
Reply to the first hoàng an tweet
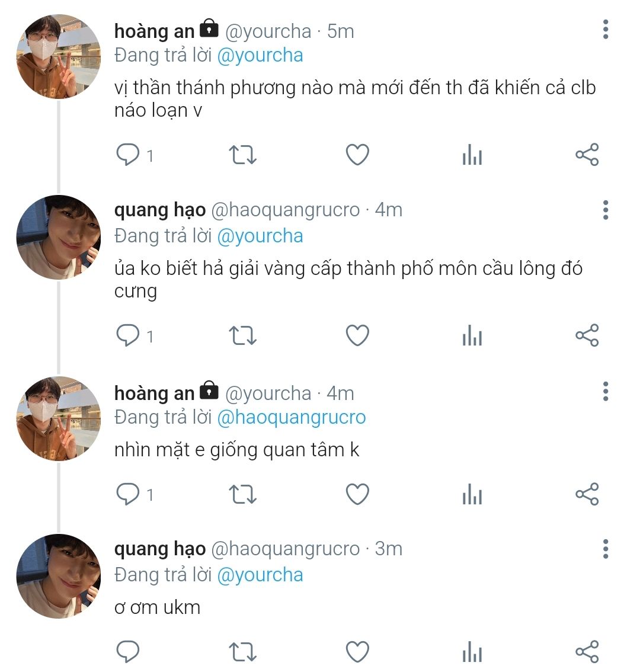[127, 155]
